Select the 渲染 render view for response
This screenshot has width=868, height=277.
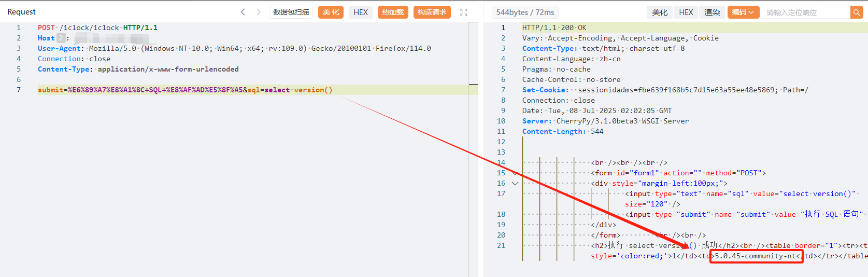712,12
